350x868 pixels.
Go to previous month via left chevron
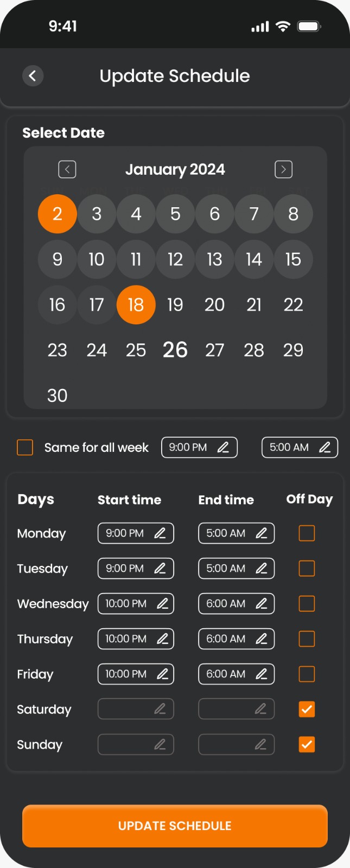(67, 169)
